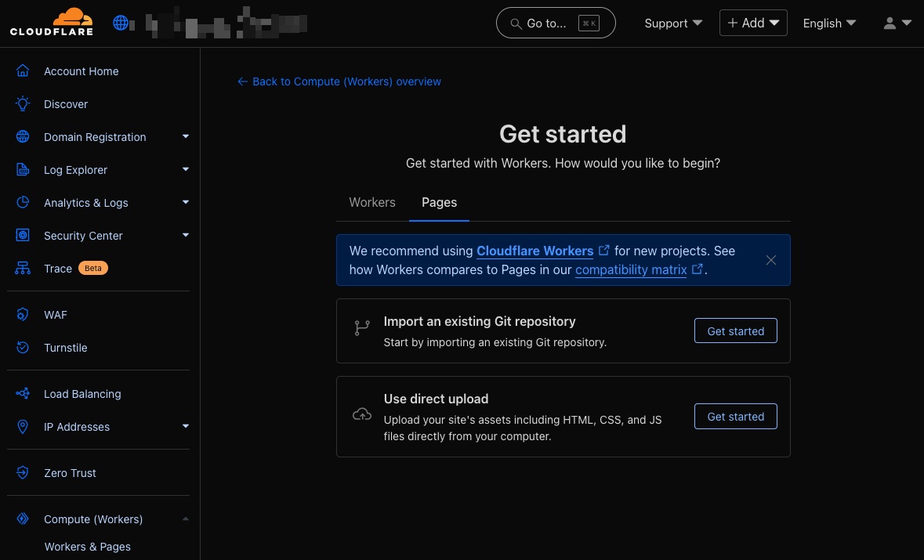The height and width of the screenshot is (560, 924).
Task: Click the Zero Trust shield icon
Action: pos(23,472)
